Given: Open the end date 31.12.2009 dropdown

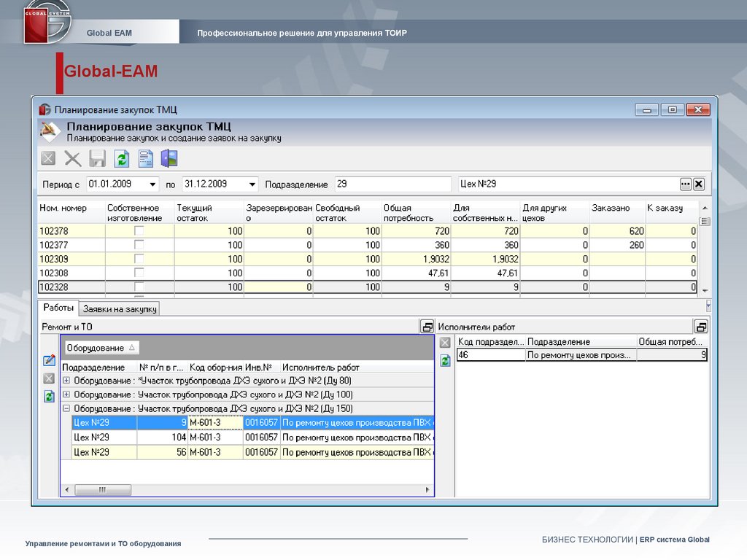Looking at the screenshot, I should (x=252, y=184).
